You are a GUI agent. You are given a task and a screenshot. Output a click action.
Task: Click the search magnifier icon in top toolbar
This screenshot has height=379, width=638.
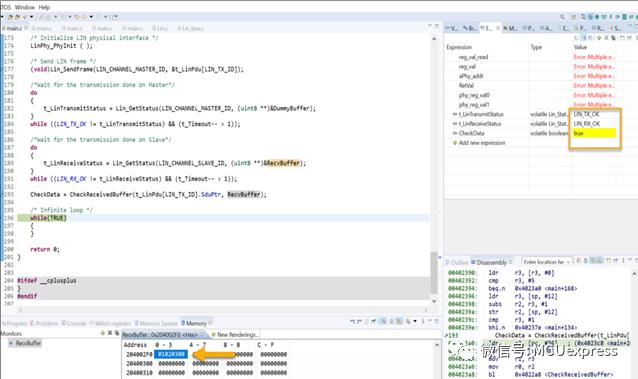(562, 17)
